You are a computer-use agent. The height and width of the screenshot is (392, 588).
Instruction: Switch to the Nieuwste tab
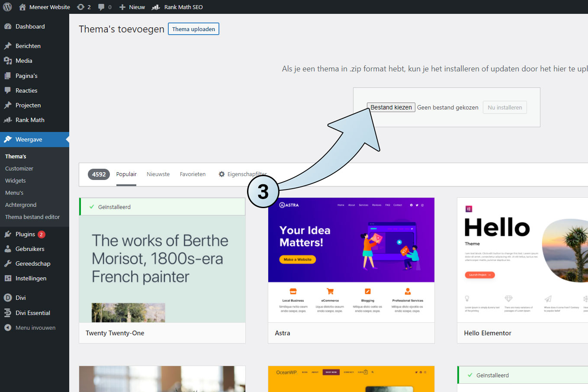pos(158,174)
